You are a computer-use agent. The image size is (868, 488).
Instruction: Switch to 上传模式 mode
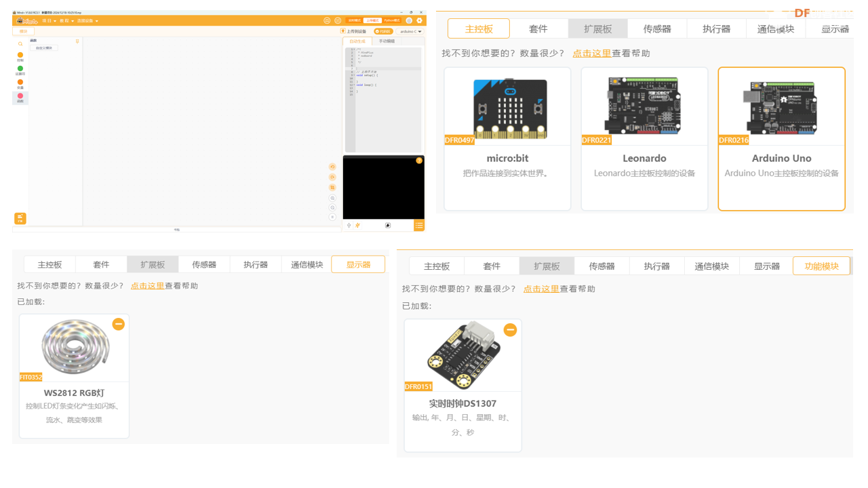[x=372, y=20]
